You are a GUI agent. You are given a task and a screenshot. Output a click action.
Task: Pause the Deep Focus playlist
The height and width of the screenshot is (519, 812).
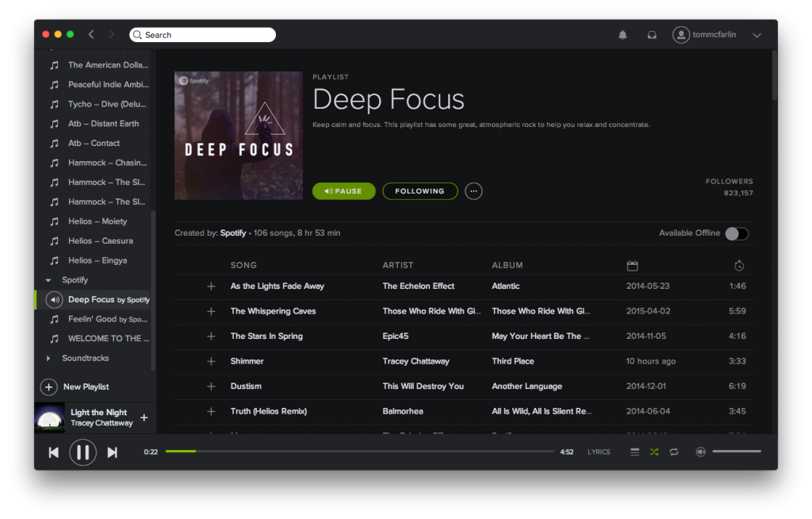[x=344, y=190]
